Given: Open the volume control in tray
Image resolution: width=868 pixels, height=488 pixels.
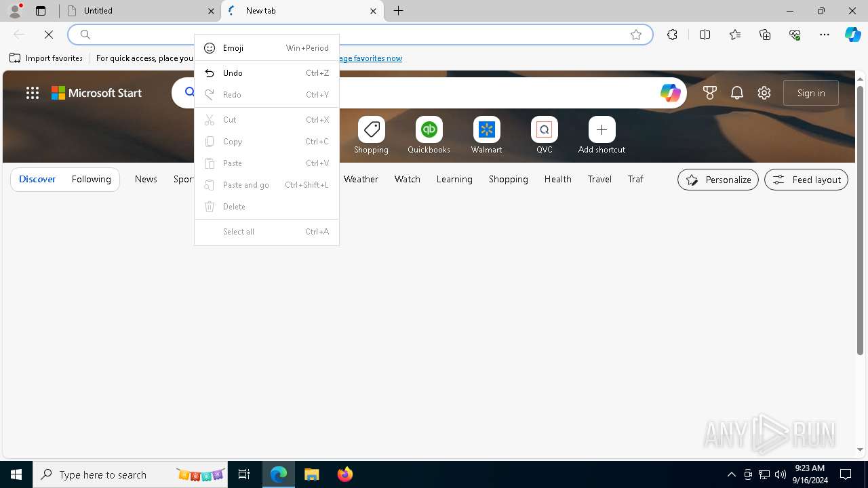Looking at the screenshot, I should pos(781,474).
